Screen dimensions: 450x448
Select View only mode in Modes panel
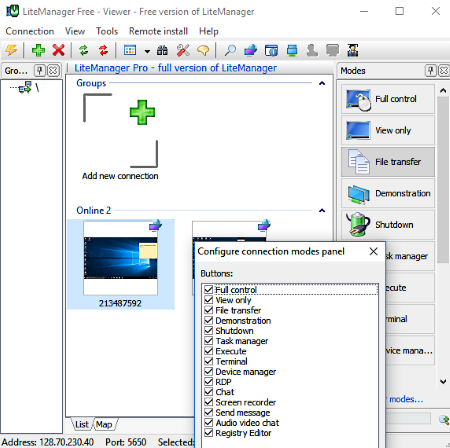tap(388, 130)
